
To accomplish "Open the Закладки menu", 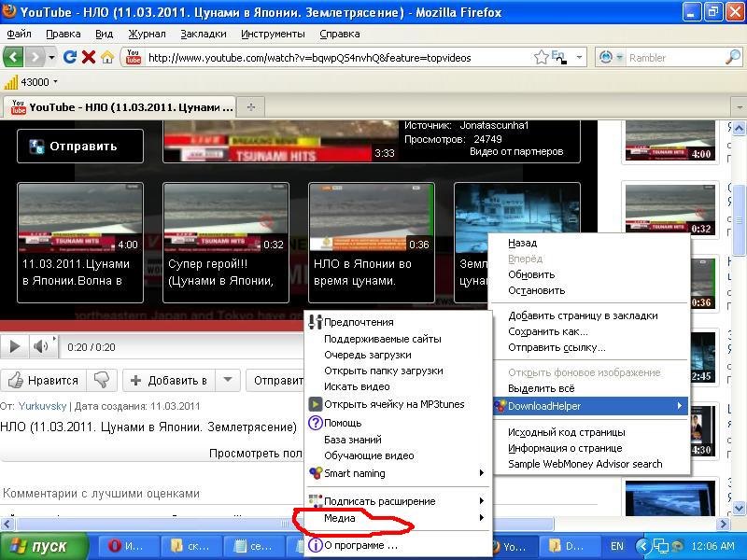I will 204,34.
